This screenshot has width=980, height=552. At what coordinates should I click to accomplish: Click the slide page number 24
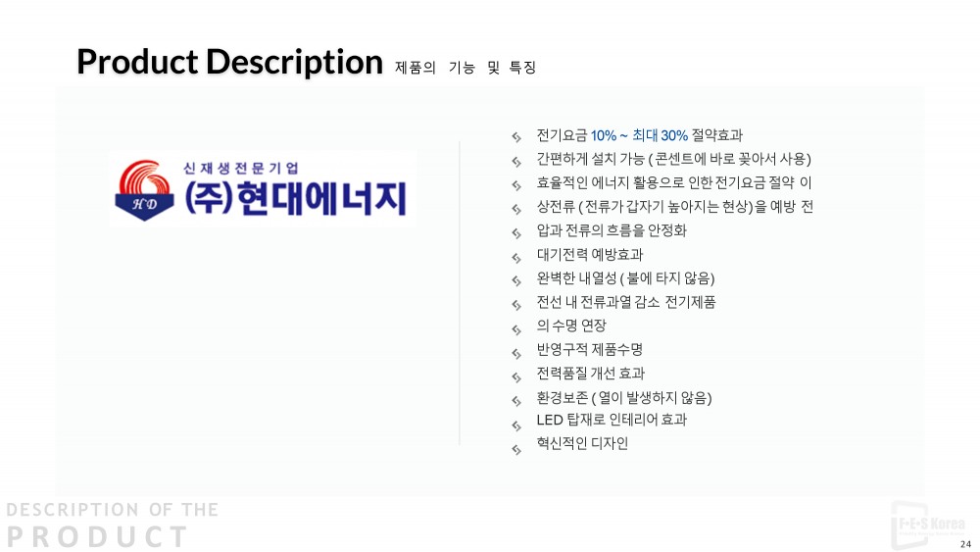point(965,544)
